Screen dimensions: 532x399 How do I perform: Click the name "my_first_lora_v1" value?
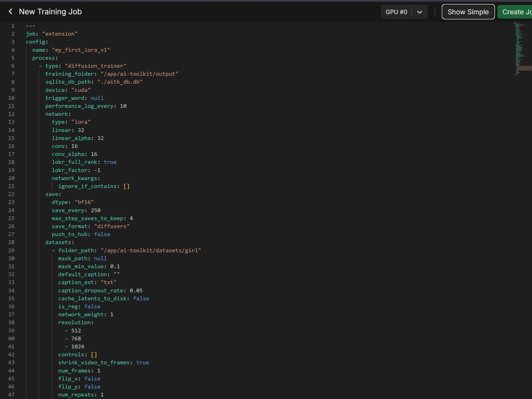(81, 50)
